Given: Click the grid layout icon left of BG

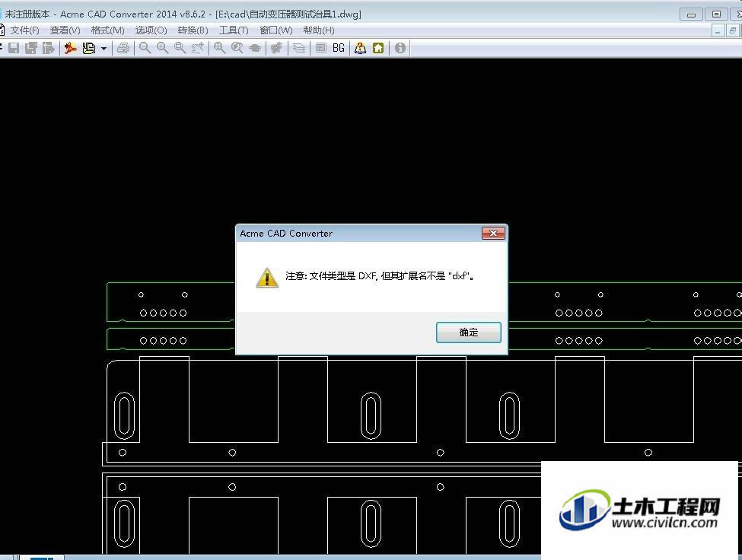Looking at the screenshot, I should [321, 48].
